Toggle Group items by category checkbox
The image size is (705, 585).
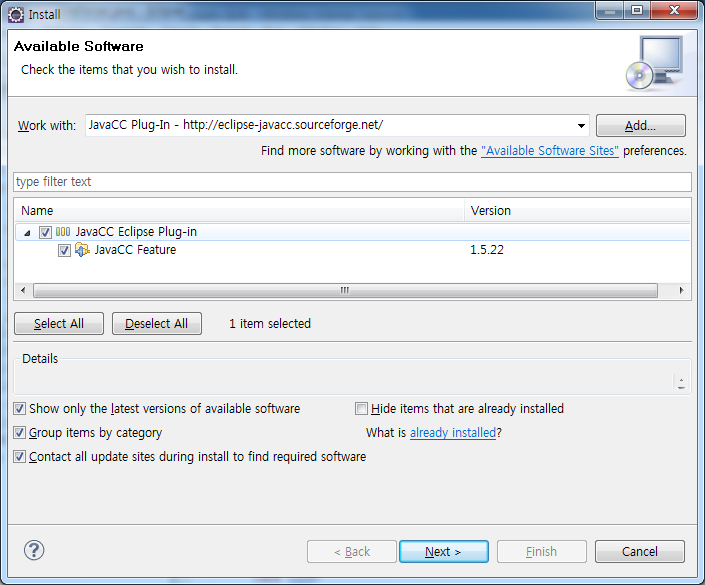(x=19, y=433)
